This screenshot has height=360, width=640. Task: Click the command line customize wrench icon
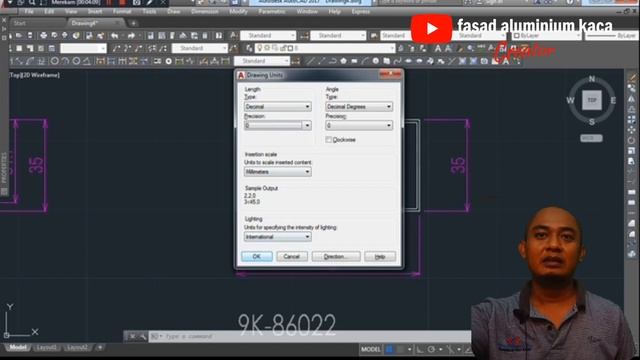pyautogui.click(x=143, y=336)
